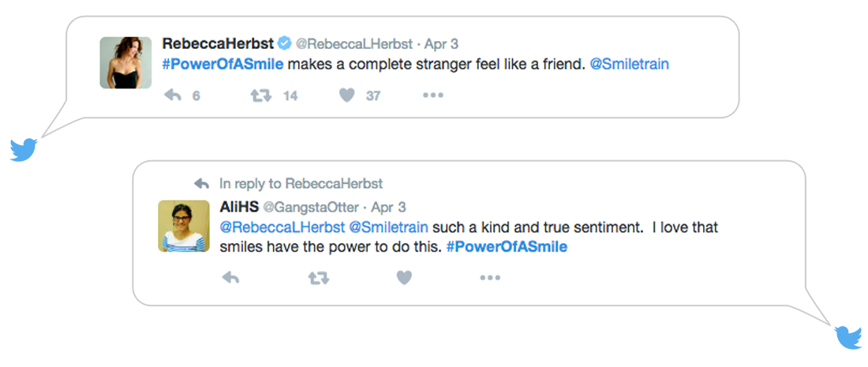Retweet AliHS's reply tweet

(318, 278)
